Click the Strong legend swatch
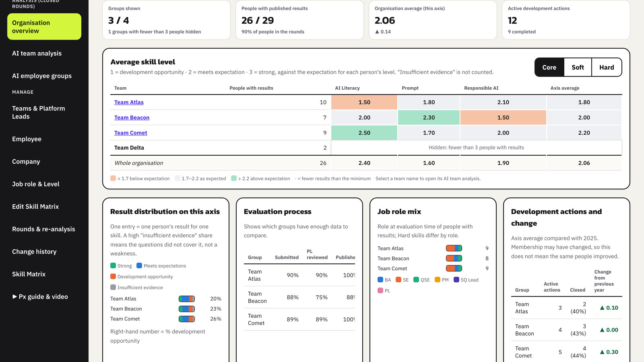Viewport: 644px width, 362px height. [x=113, y=265]
